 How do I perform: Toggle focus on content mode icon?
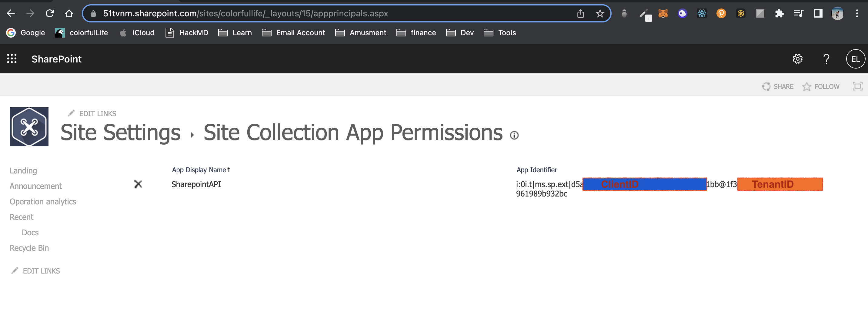click(857, 86)
